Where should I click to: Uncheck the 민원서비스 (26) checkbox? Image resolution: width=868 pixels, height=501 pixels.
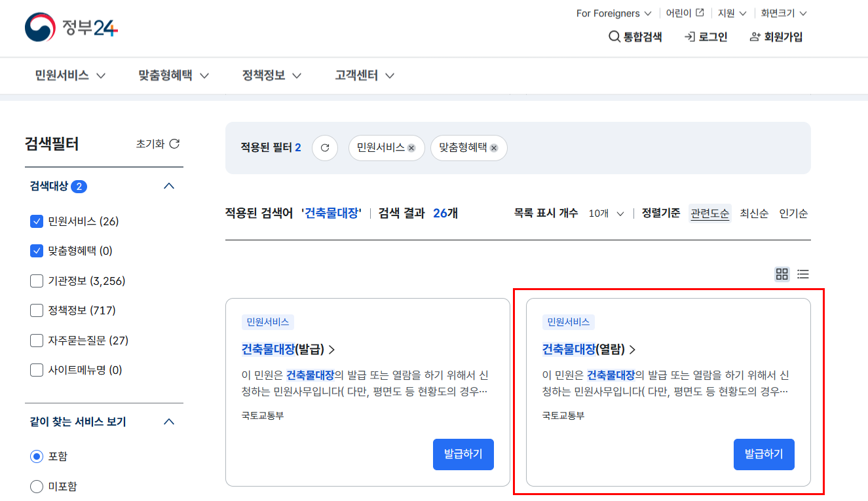37,221
